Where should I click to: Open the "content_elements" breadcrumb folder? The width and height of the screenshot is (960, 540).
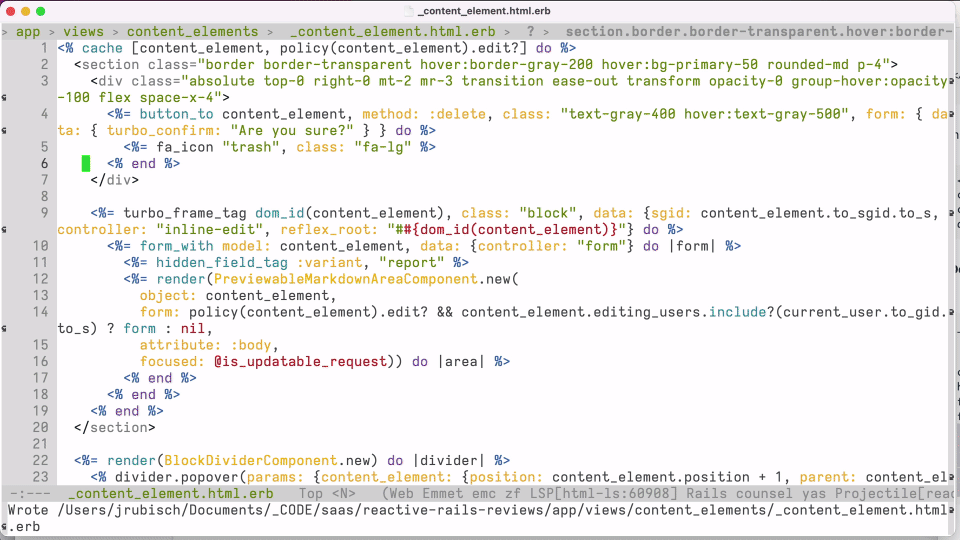192,32
